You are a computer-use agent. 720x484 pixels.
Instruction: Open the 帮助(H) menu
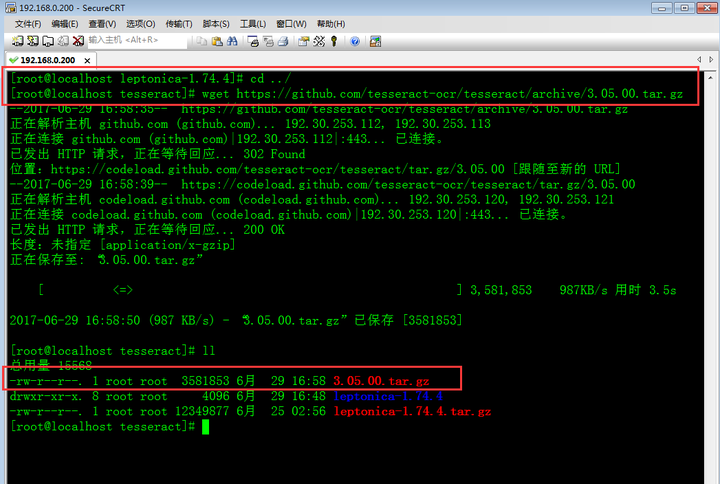(x=331, y=24)
